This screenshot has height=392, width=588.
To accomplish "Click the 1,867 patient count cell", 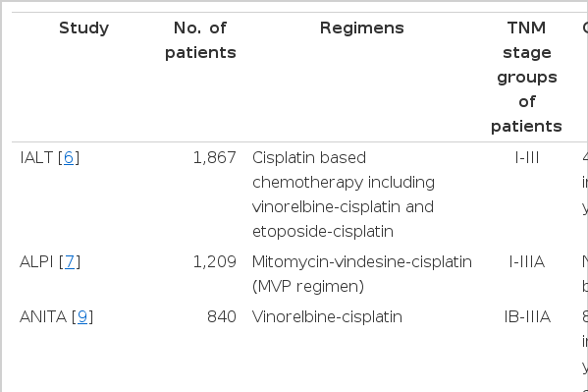I will point(215,158).
